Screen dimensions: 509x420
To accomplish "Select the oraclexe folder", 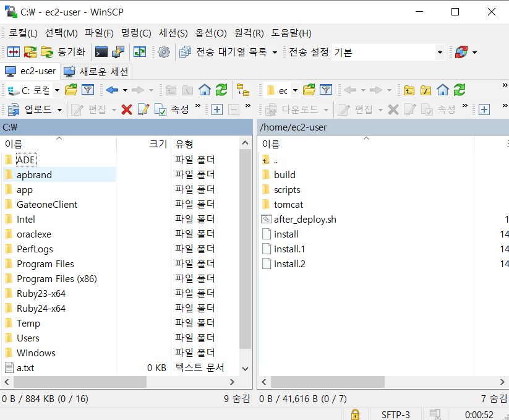I will point(34,234).
